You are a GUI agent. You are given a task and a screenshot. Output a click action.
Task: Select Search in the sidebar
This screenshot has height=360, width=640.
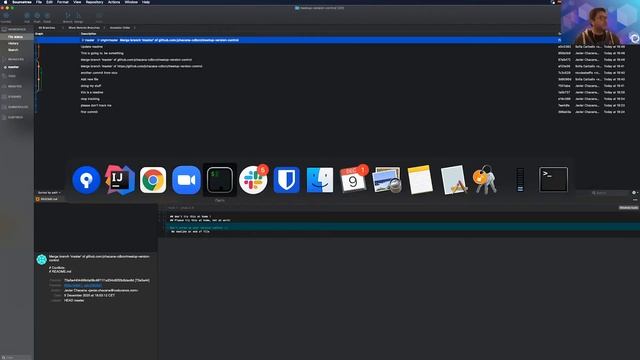coord(13,50)
